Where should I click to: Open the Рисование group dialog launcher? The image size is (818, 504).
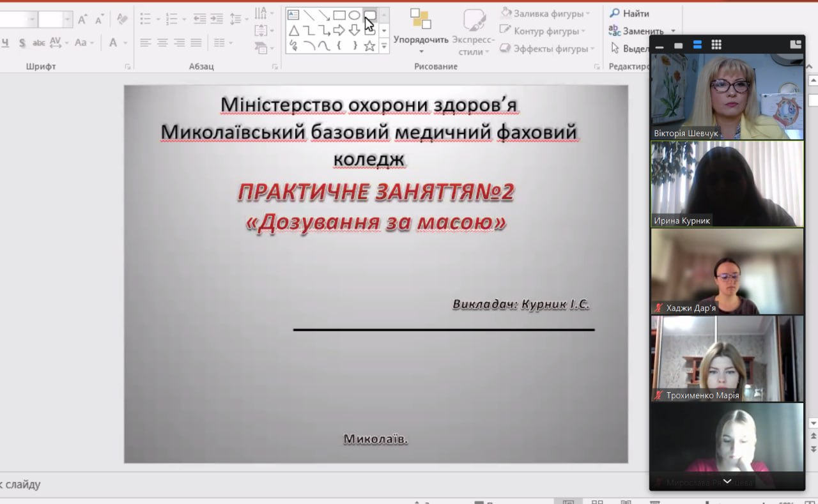597,66
